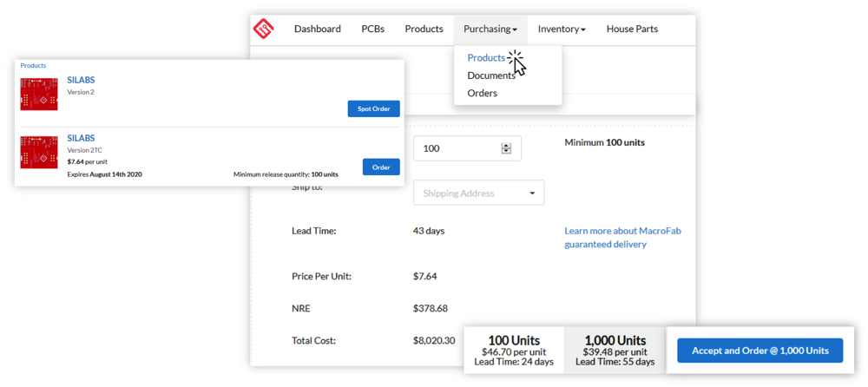The image size is (868, 387).
Task: Select the 1,000 Units pricing option
Action: [x=615, y=351]
